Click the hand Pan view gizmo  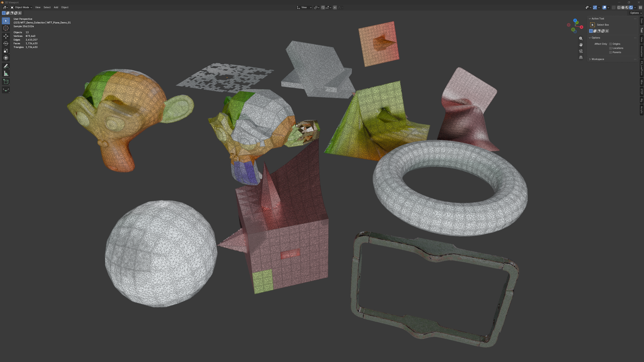(581, 45)
